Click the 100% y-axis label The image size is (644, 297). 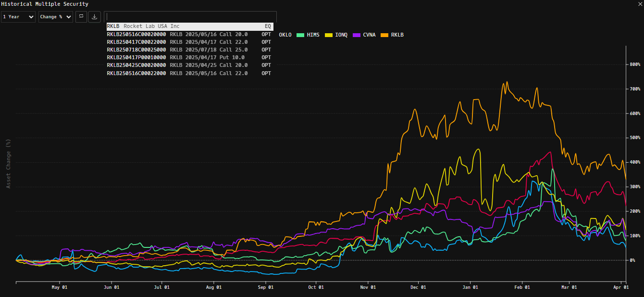pyautogui.click(x=634, y=236)
